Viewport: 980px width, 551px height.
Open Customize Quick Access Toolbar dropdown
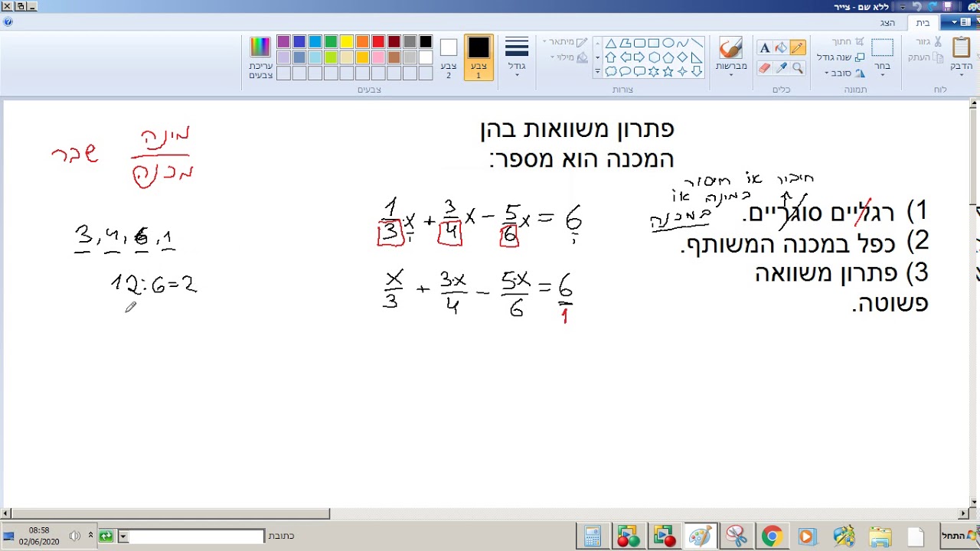pos(902,7)
